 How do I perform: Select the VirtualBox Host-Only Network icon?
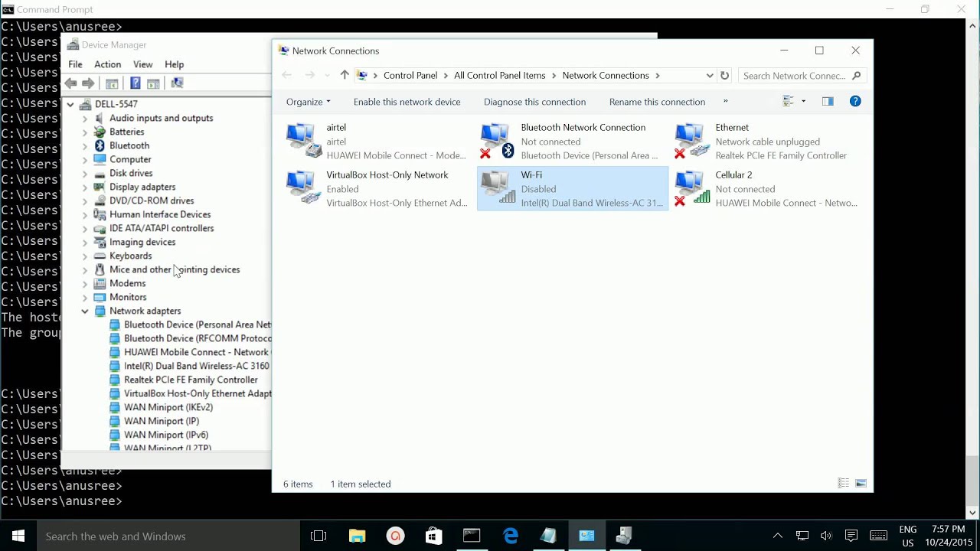point(304,188)
